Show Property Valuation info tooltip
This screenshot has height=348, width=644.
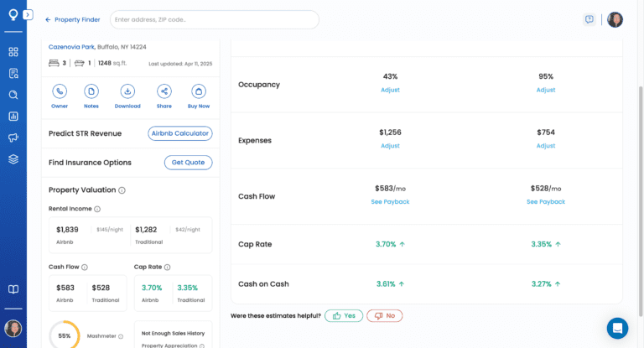coord(122,190)
